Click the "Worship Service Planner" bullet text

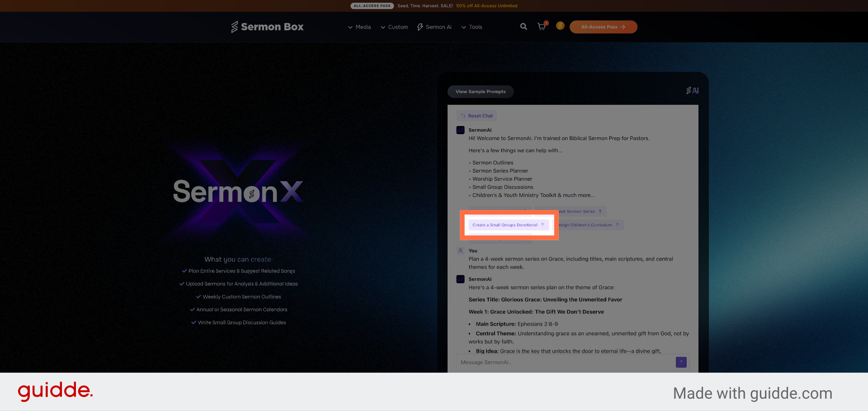pyautogui.click(x=502, y=179)
